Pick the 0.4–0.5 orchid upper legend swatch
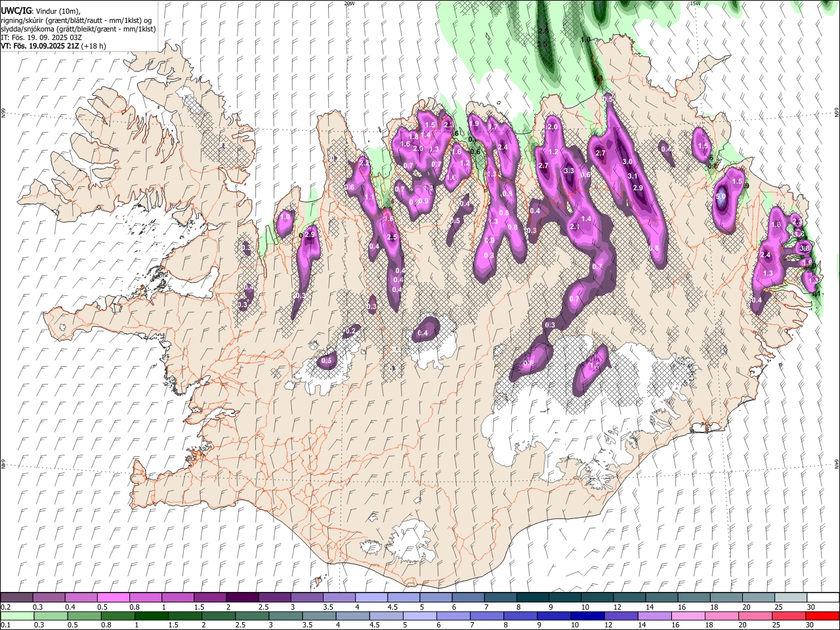840x630 pixels. 81,597
